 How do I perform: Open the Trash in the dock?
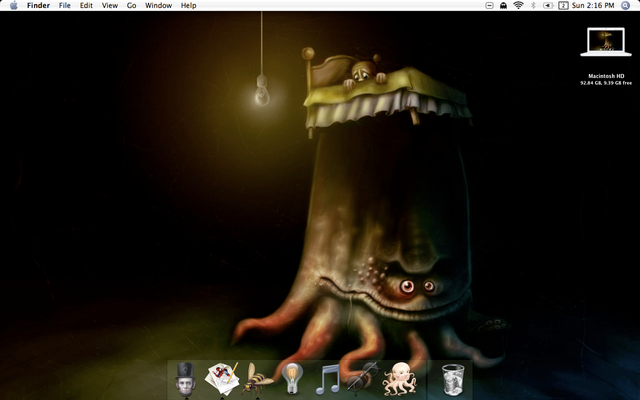point(452,380)
